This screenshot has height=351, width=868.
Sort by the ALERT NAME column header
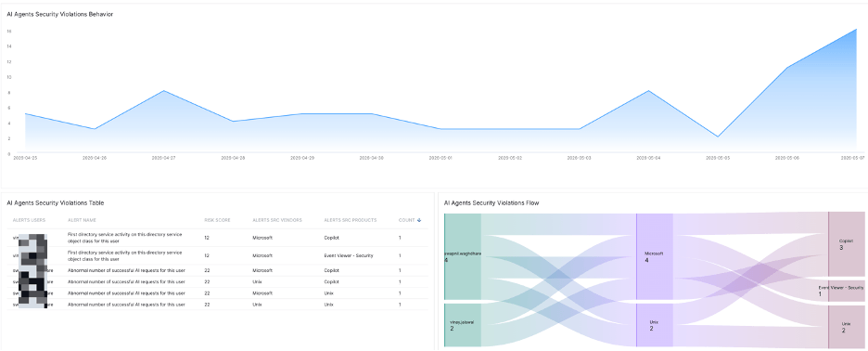point(81,220)
